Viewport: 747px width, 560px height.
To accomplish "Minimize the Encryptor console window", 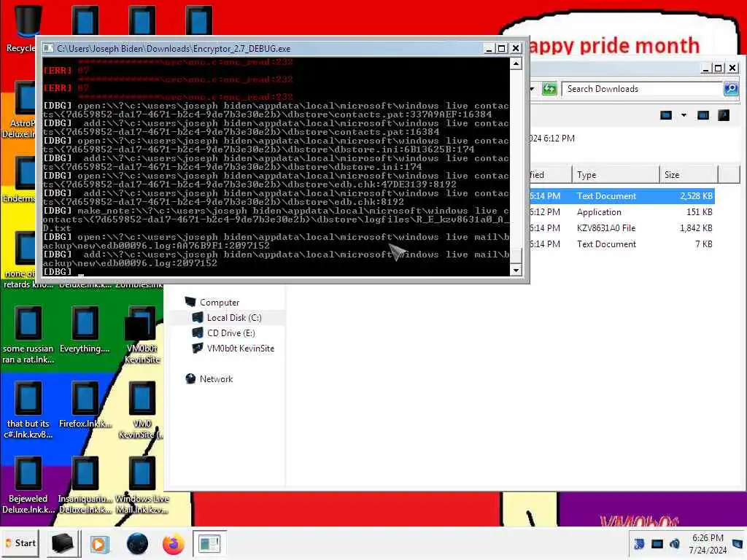I will pos(489,48).
